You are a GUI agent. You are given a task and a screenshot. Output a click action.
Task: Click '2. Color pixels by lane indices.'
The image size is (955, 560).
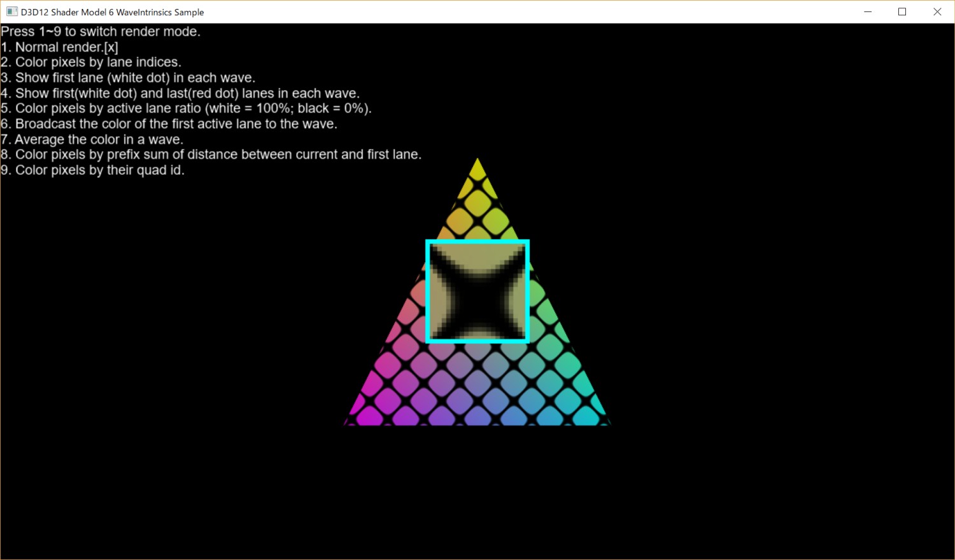point(91,62)
